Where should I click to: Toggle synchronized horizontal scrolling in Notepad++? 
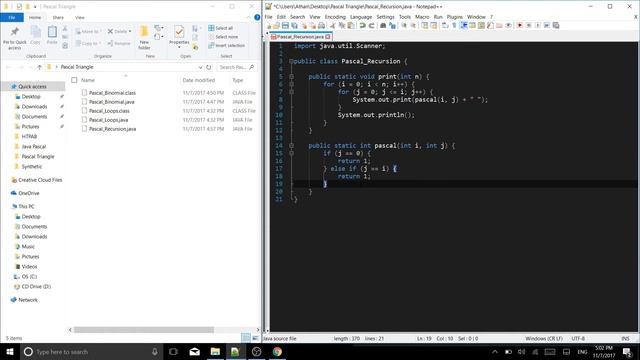click(x=433, y=25)
